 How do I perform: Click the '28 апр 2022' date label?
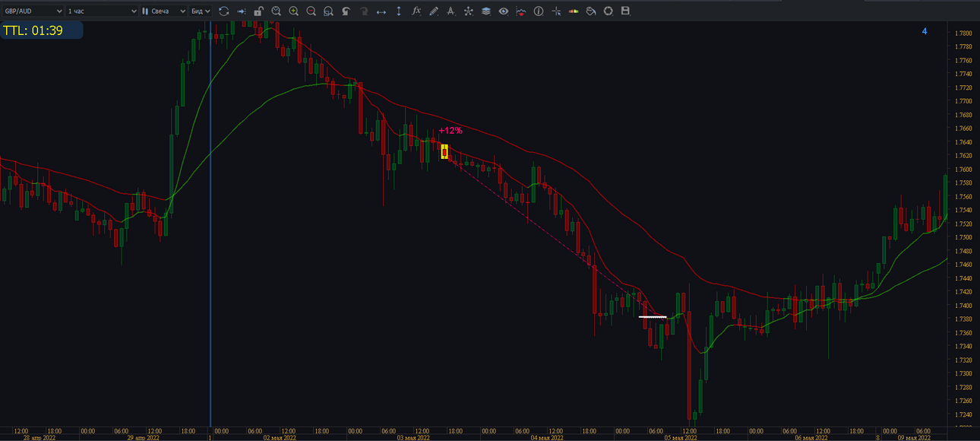(38, 437)
